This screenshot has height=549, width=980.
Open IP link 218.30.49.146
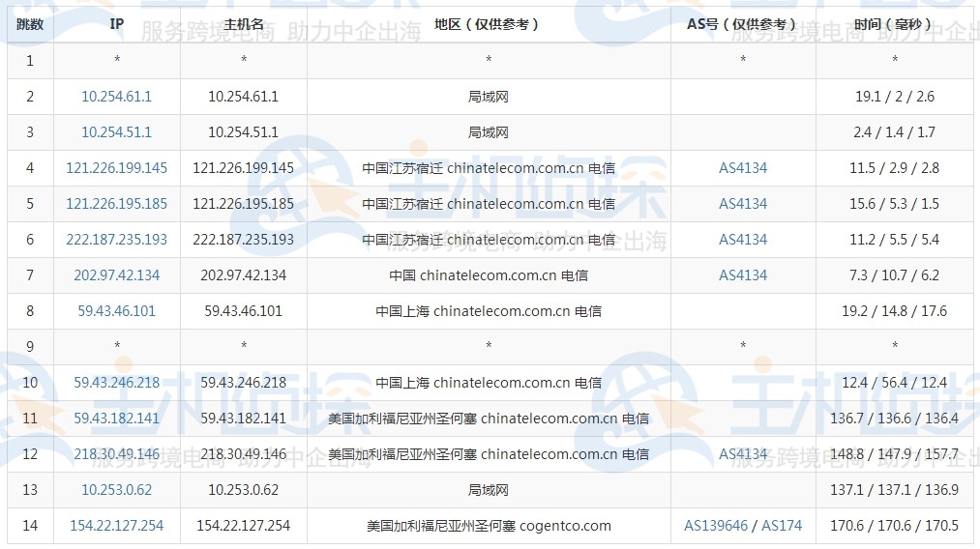point(117,454)
